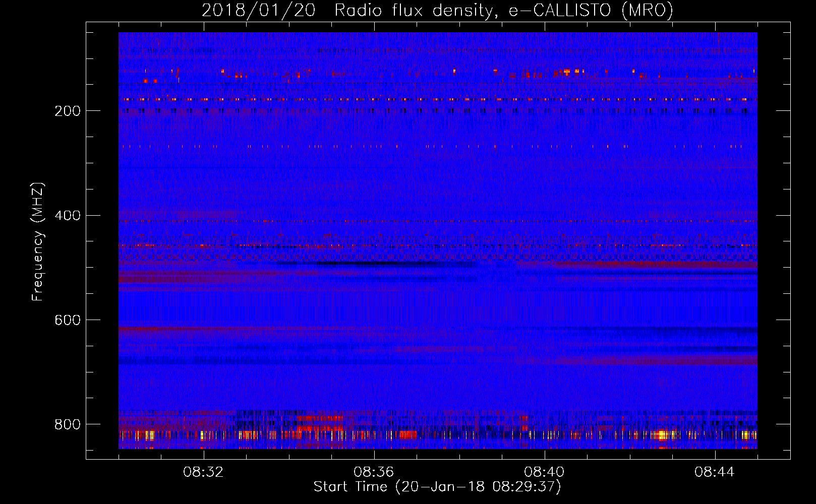
Task: Click the '200' frequency tick label
Action: point(68,111)
